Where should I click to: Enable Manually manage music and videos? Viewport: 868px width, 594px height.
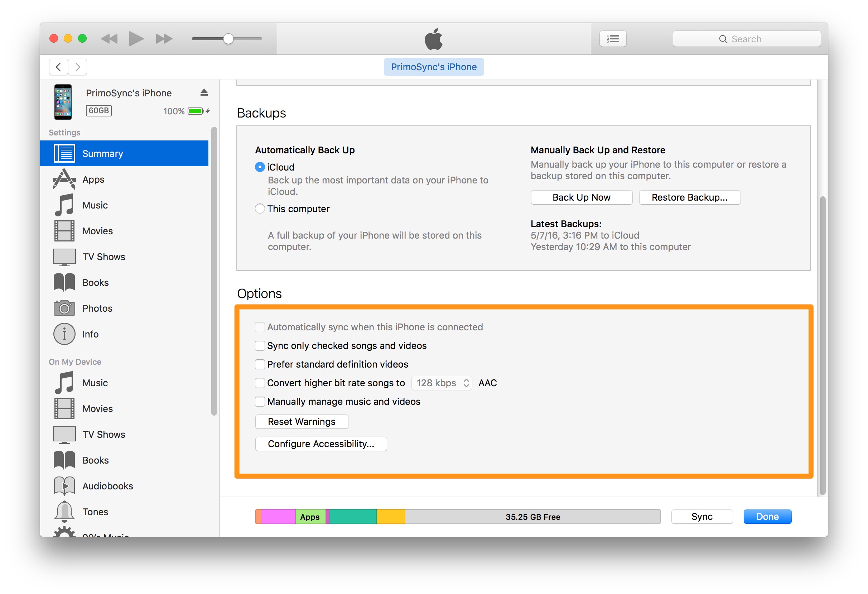[x=260, y=402]
